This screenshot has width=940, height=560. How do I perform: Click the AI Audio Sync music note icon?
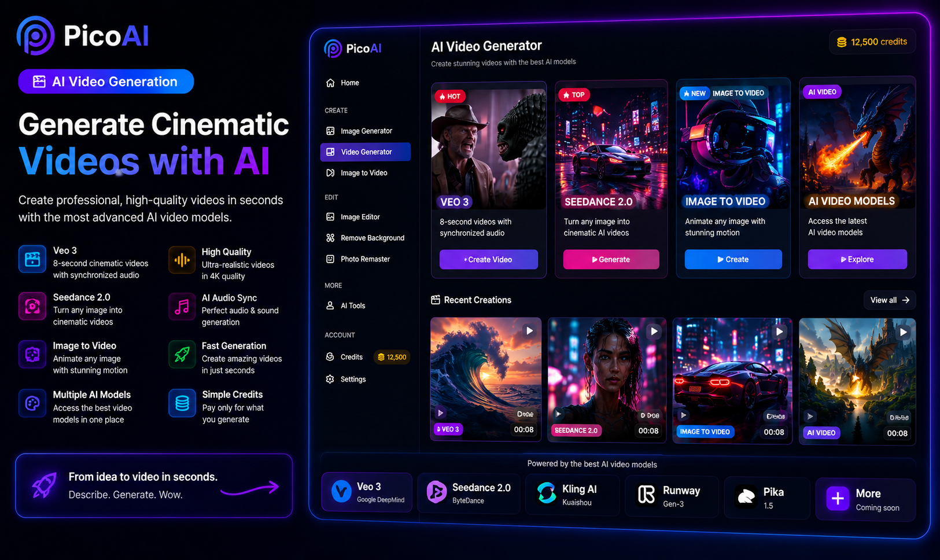[x=182, y=307]
